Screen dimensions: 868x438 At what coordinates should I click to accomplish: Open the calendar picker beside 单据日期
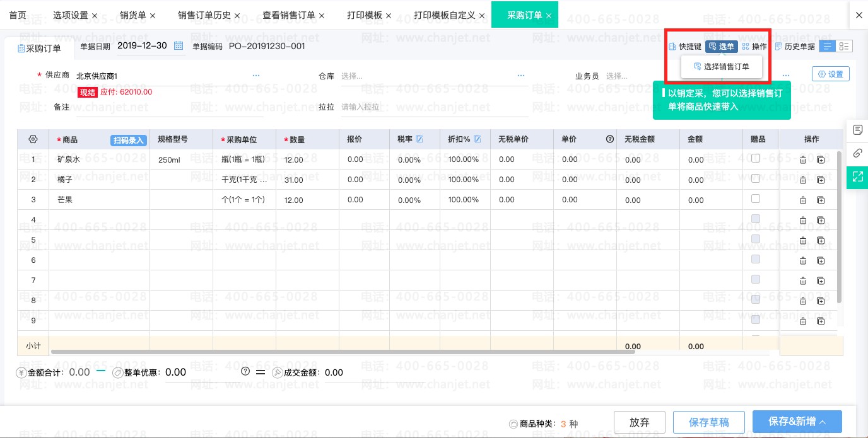click(179, 45)
